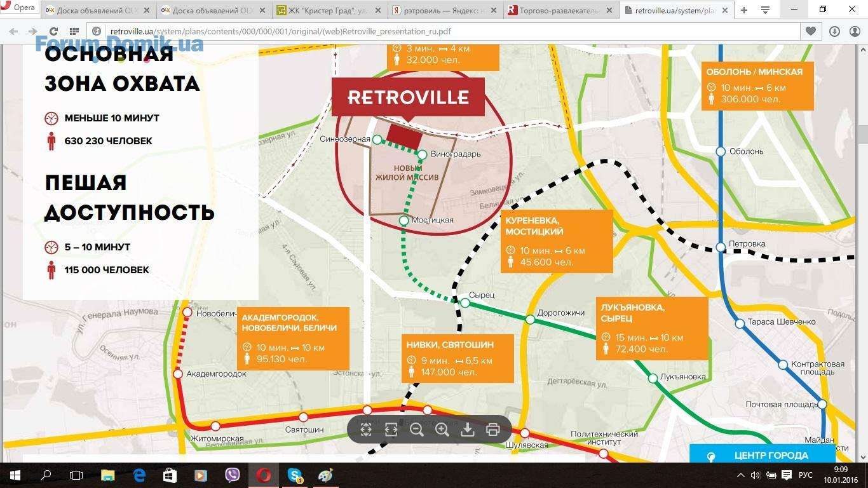Screen dimensions: 868x488
Task: Open the tab menu list icon
Action: pos(765,10)
